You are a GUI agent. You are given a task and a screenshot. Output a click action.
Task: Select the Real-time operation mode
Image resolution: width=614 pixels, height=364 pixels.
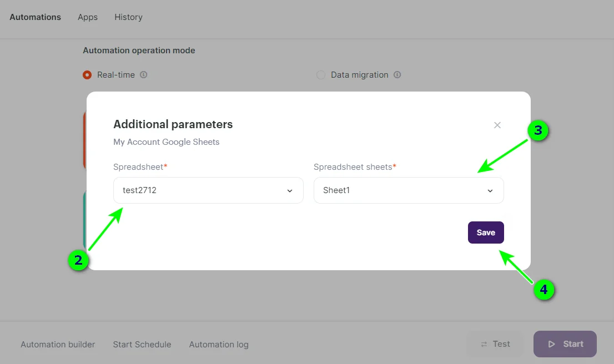click(x=87, y=75)
